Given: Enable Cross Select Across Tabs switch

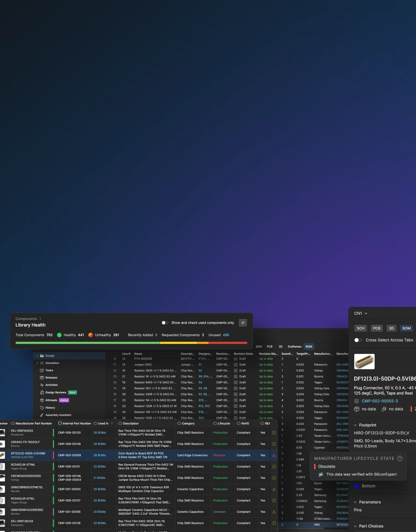Looking at the screenshot, I should (358, 340).
